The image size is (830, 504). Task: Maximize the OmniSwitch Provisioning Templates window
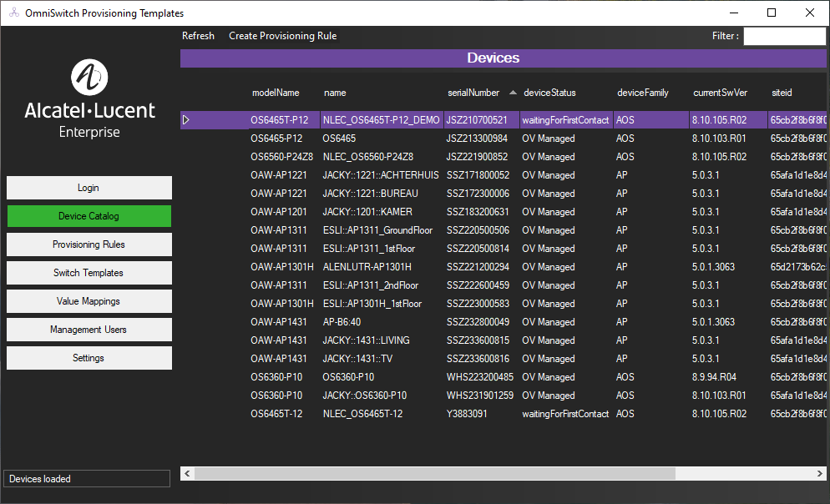coord(772,13)
